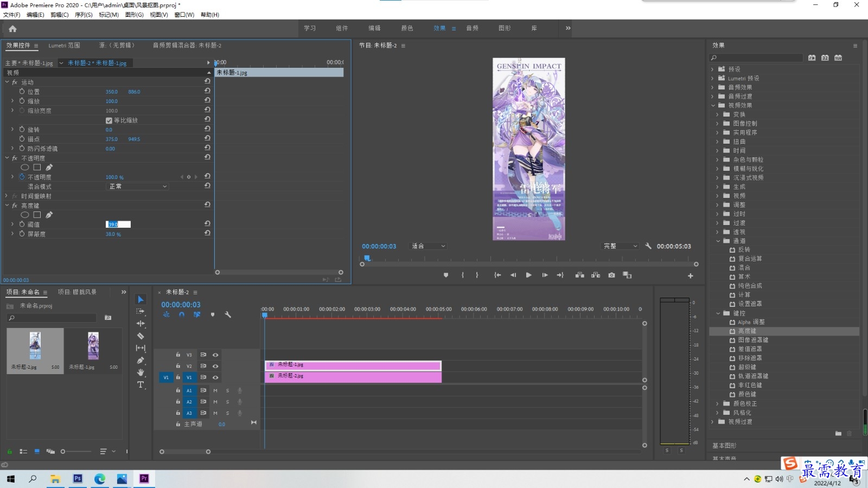Viewport: 868px width, 488px height.
Task: Add marker in timeline header
Action: (213, 314)
